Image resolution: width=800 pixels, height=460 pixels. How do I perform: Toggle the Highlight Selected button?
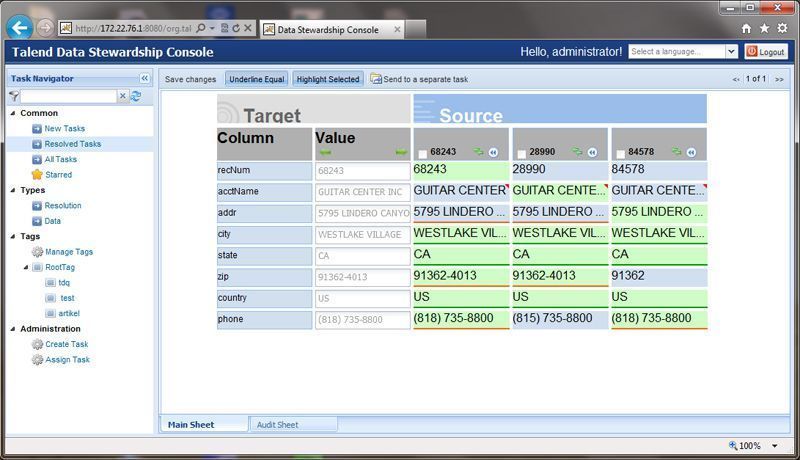pyautogui.click(x=328, y=79)
